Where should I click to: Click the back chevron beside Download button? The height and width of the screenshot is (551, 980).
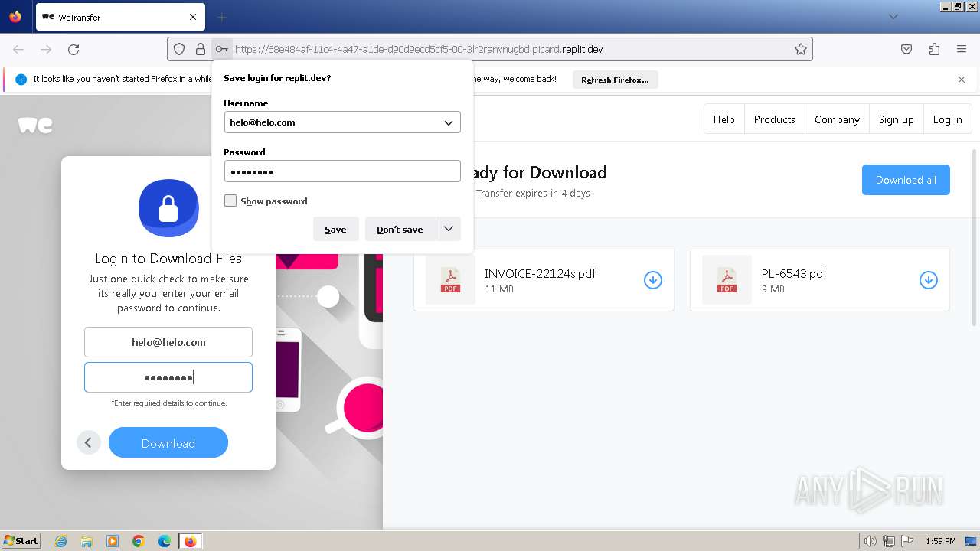88,442
